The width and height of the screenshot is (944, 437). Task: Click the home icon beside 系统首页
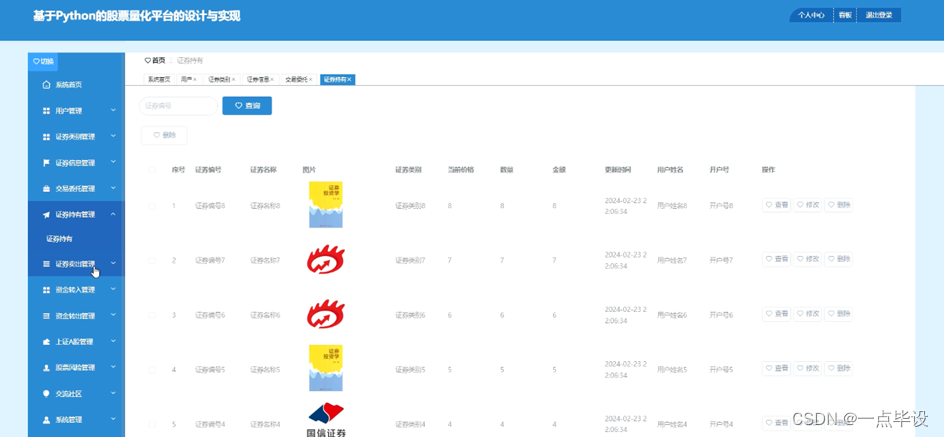coord(46,85)
